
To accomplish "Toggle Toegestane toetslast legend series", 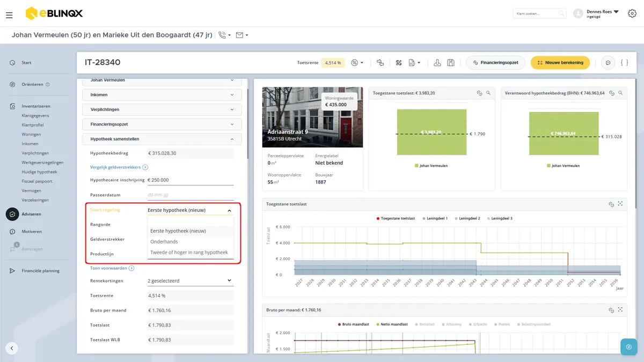I will click(x=396, y=218).
